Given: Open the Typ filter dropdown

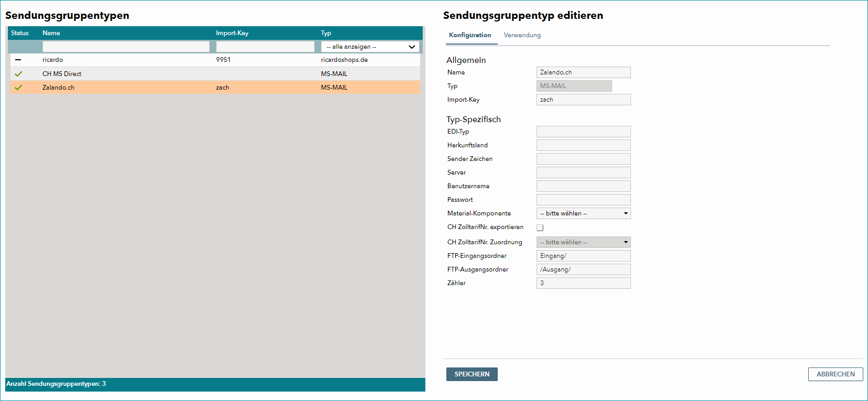Looking at the screenshot, I should pyautogui.click(x=370, y=47).
